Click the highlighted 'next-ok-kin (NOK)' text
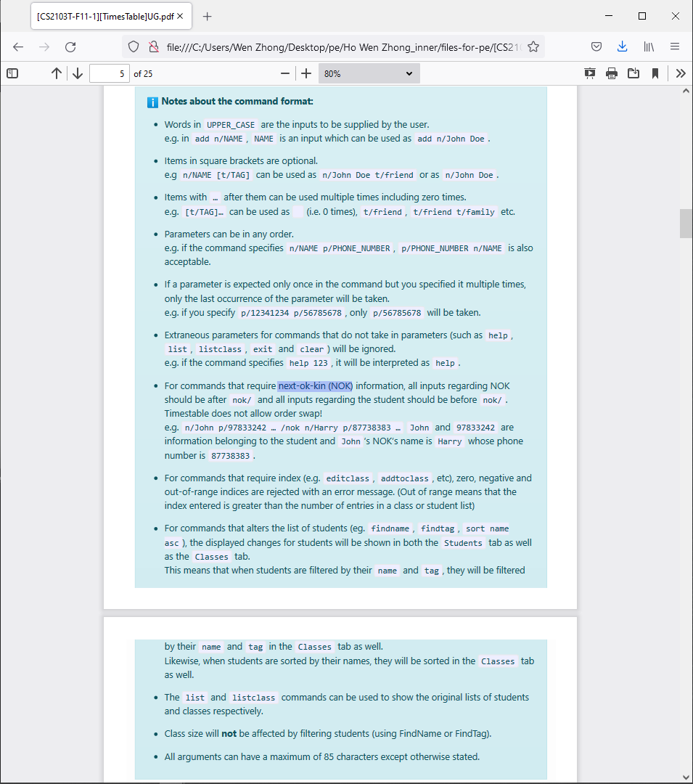The height and width of the screenshot is (784, 693). [x=315, y=386]
